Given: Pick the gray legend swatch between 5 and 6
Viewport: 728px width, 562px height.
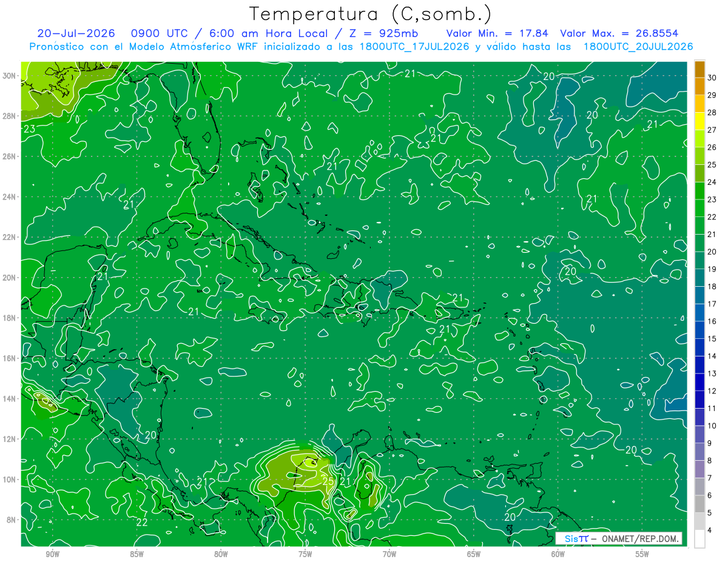Looking at the screenshot, I should pyautogui.click(x=699, y=504).
